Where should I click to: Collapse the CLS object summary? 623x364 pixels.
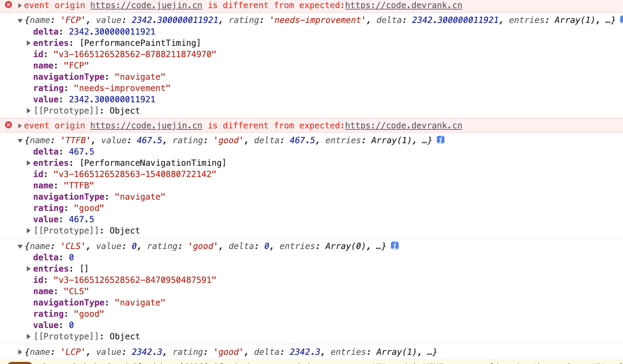click(x=20, y=247)
